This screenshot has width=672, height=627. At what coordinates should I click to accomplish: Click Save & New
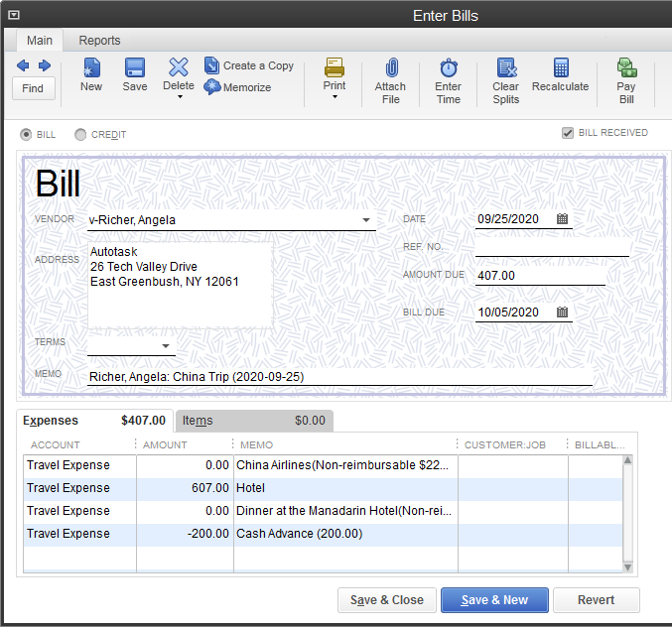pos(494,600)
